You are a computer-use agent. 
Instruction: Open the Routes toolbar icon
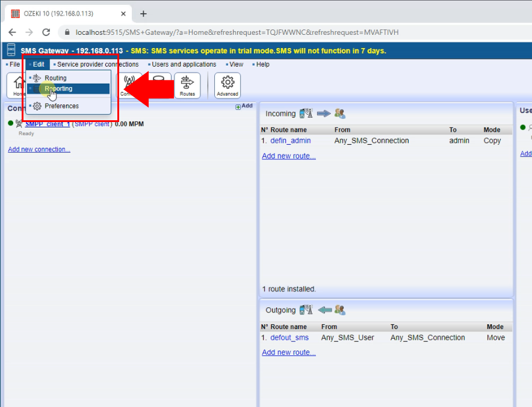[187, 85]
